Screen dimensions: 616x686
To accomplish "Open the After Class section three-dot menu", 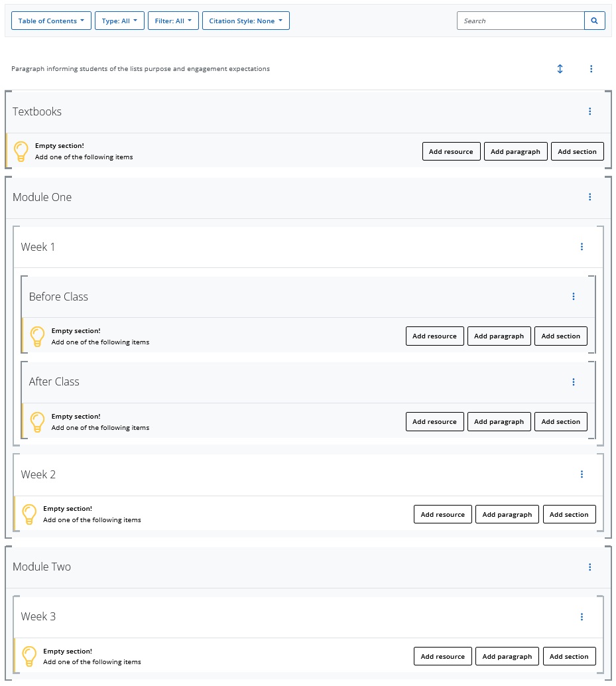I will (x=573, y=382).
